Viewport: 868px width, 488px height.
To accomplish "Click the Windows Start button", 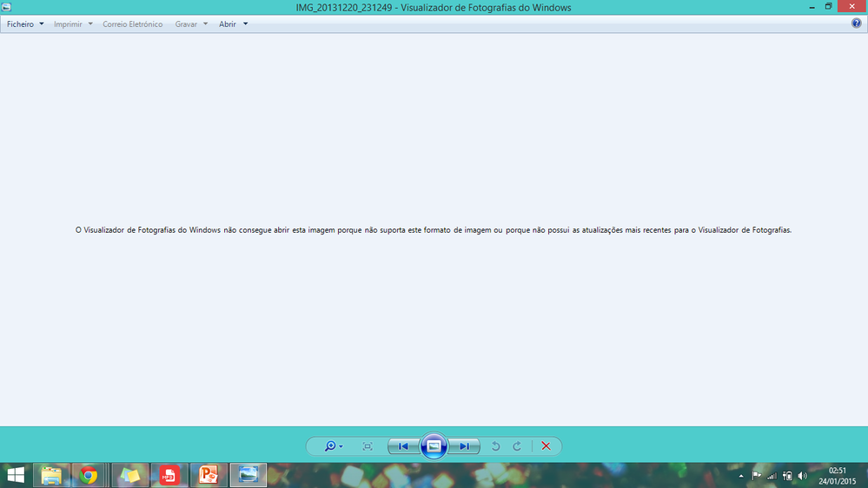I will (x=16, y=475).
